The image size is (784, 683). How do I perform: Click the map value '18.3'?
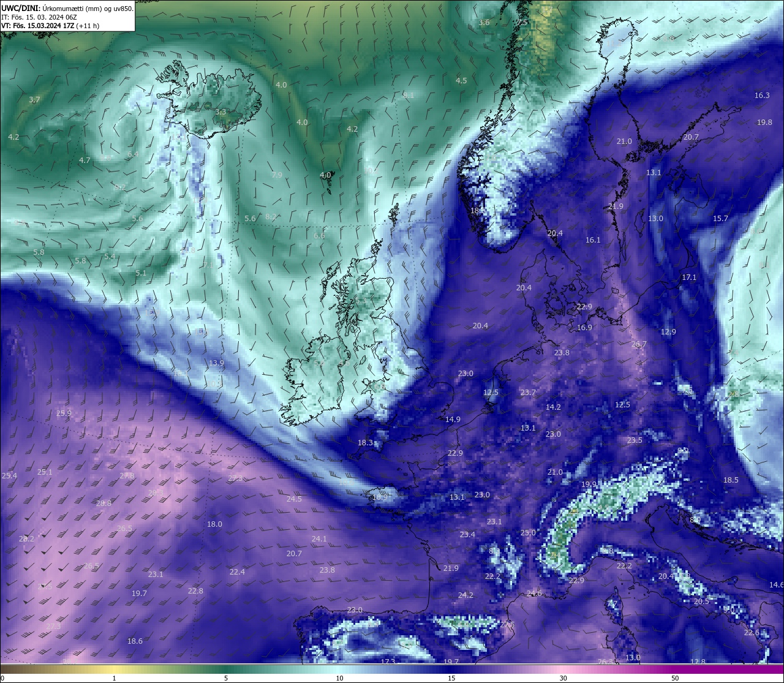point(365,443)
